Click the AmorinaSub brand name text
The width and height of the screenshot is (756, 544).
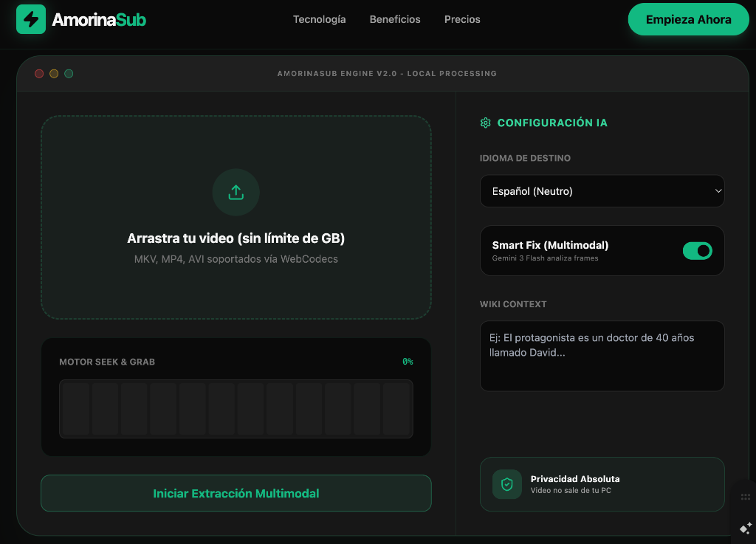tap(99, 20)
